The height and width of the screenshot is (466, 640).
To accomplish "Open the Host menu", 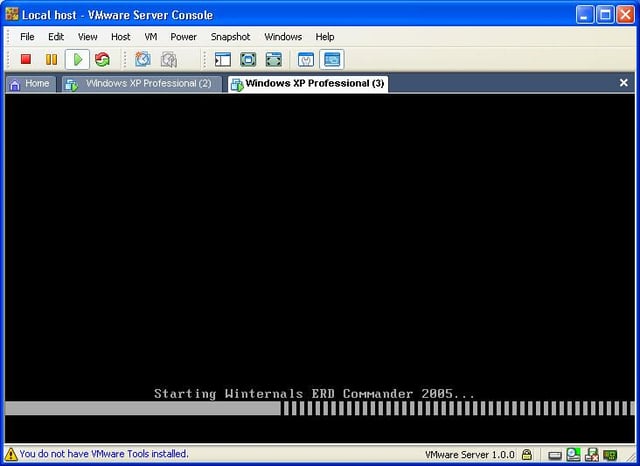I will 121,37.
